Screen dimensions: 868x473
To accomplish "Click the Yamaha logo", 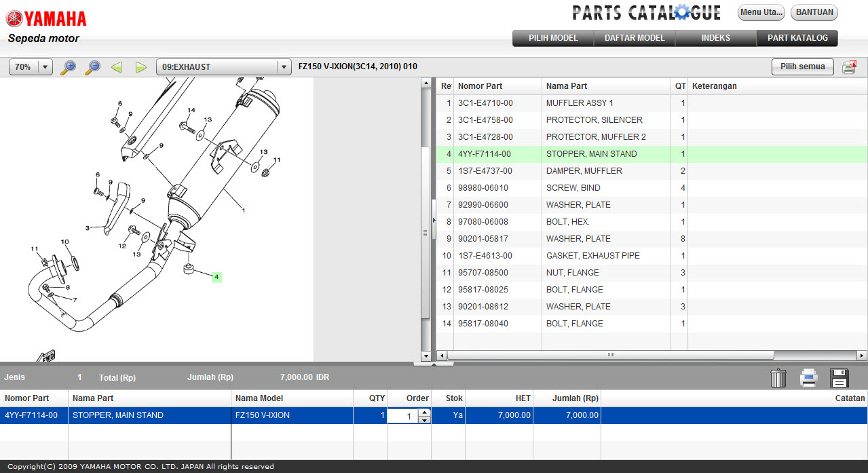I will click(x=47, y=18).
